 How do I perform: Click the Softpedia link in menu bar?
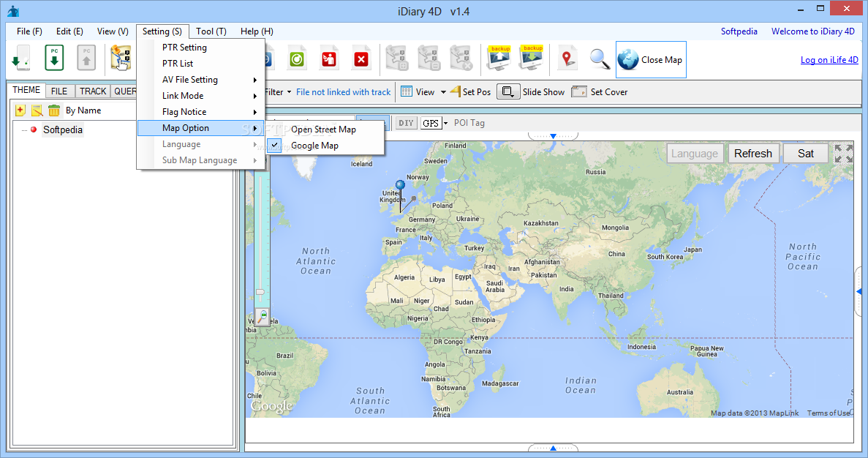pyautogui.click(x=739, y=31)
